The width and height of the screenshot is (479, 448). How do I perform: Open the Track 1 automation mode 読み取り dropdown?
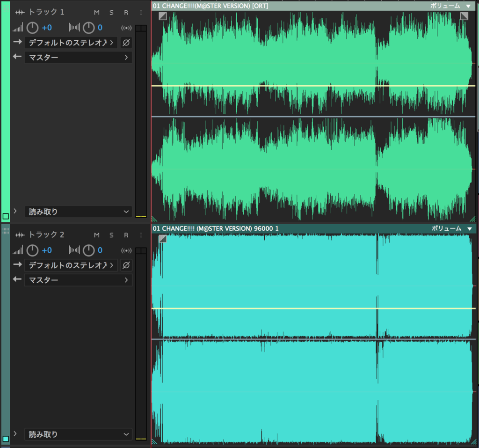pyautogui.click(x=78, y=212)
